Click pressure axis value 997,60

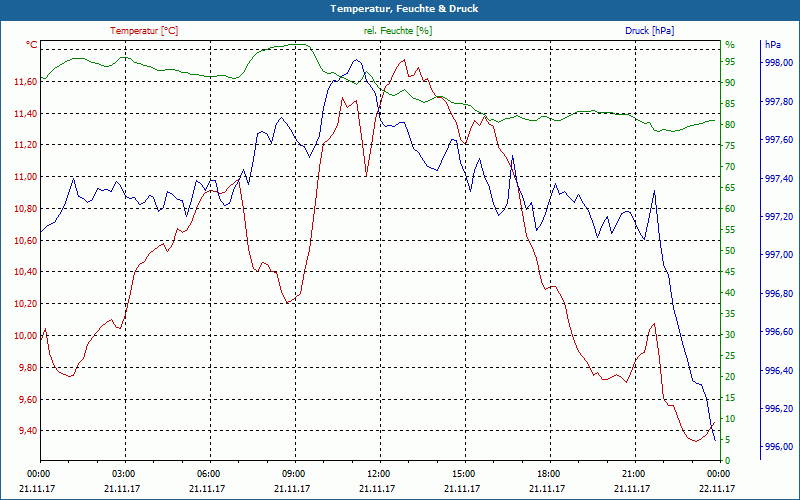point(779,140)
